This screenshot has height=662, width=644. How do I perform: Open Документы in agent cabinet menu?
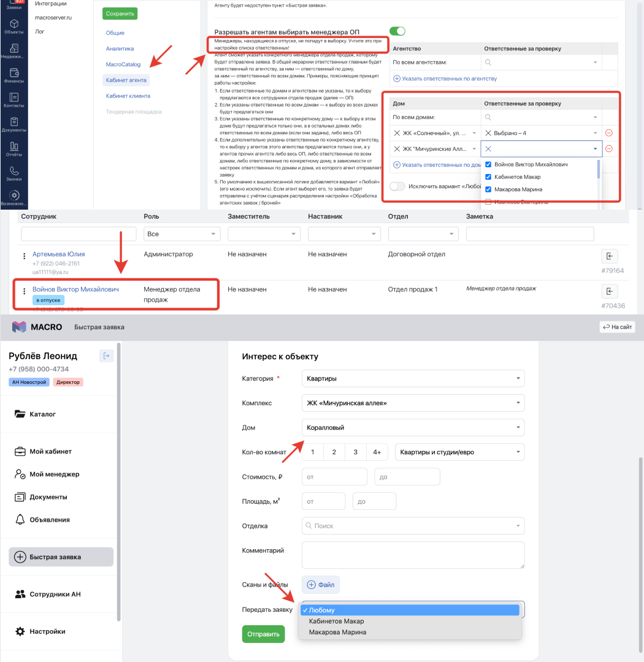(48, 497)
